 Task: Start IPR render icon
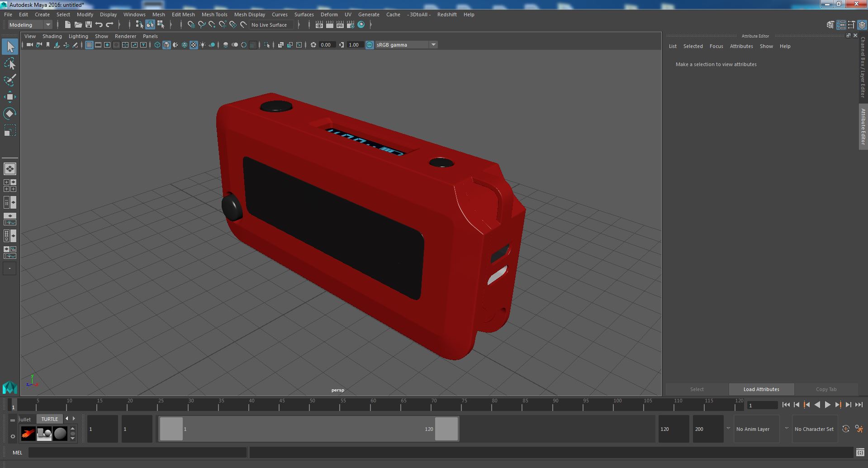(340, 25)
